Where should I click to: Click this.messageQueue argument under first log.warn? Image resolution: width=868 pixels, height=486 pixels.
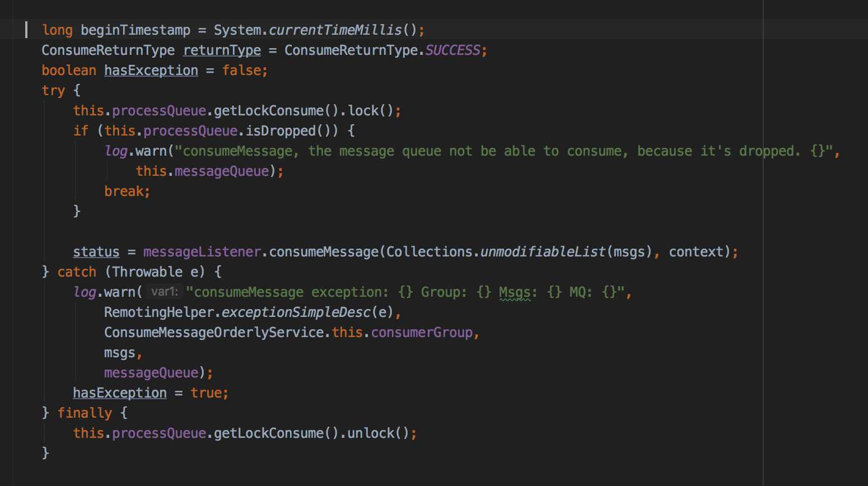[202, 171]
